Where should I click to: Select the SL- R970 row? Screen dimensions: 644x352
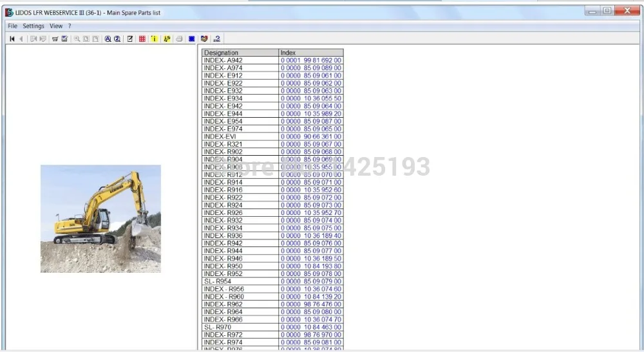pos(272,327)
